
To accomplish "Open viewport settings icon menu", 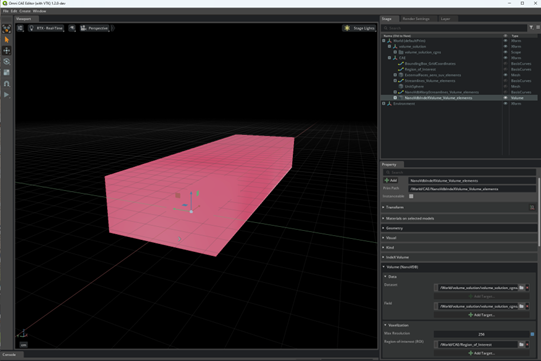I will click(20, 28).
